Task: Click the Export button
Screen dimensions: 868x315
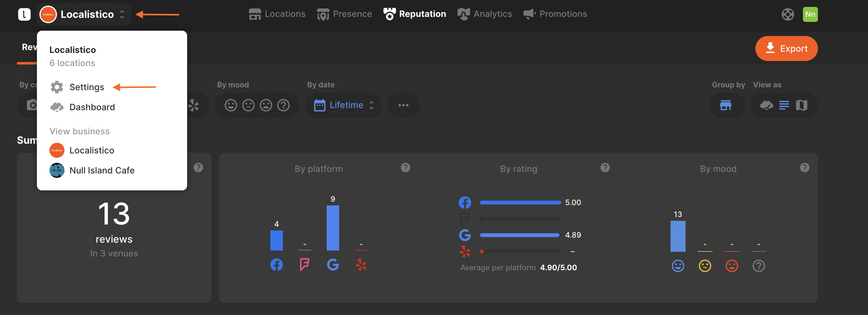Action: [786, 49]
